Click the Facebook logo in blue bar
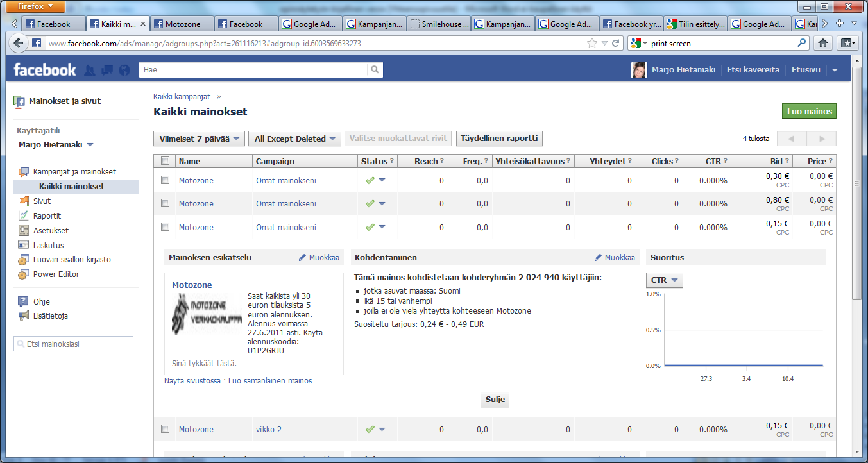868x463 pixels. [x=45, y=70]
